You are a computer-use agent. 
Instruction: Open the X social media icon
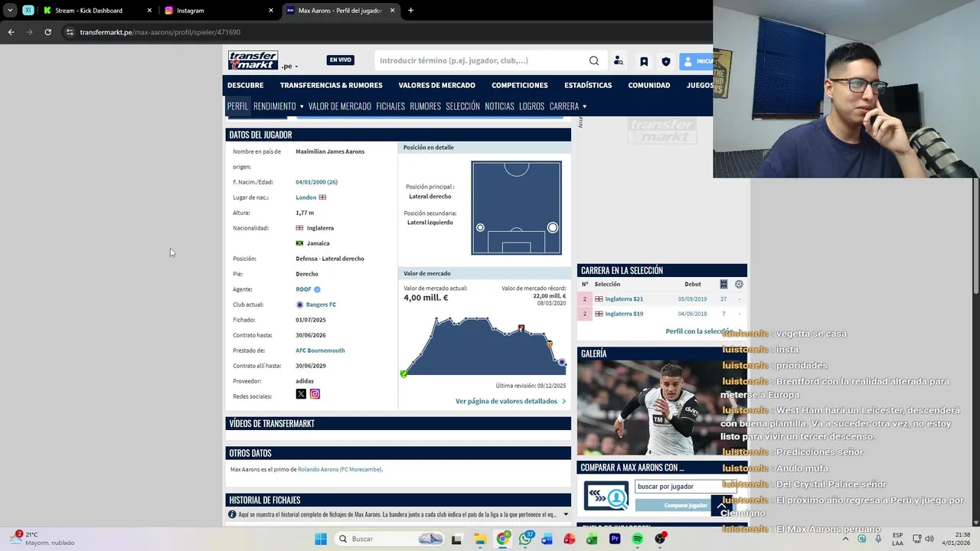tap(301, 394)
